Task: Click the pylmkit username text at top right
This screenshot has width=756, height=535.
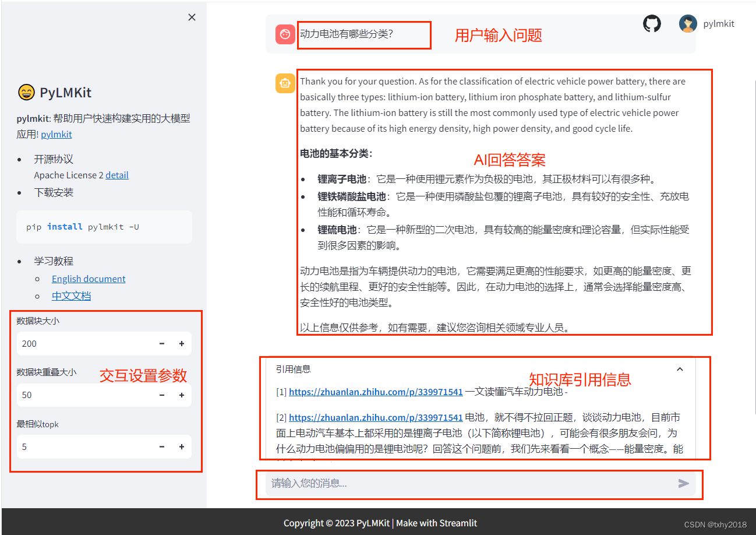Action: pos(719,24)
